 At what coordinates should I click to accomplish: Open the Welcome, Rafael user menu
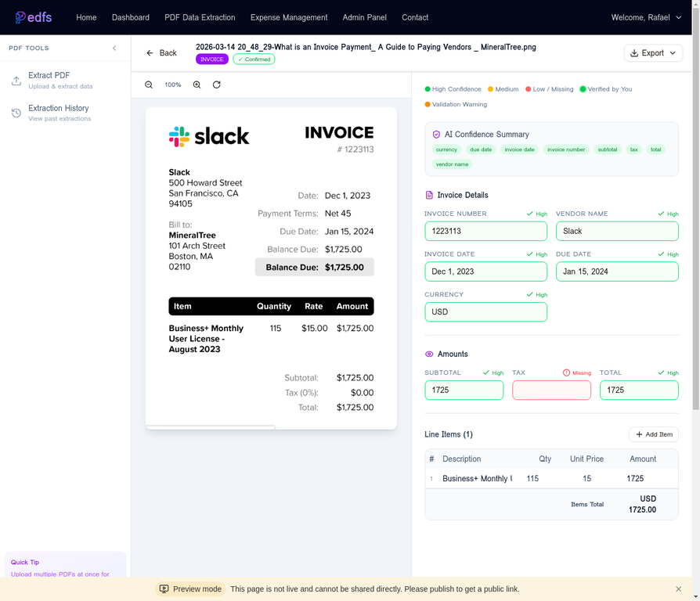pos(646,17)
